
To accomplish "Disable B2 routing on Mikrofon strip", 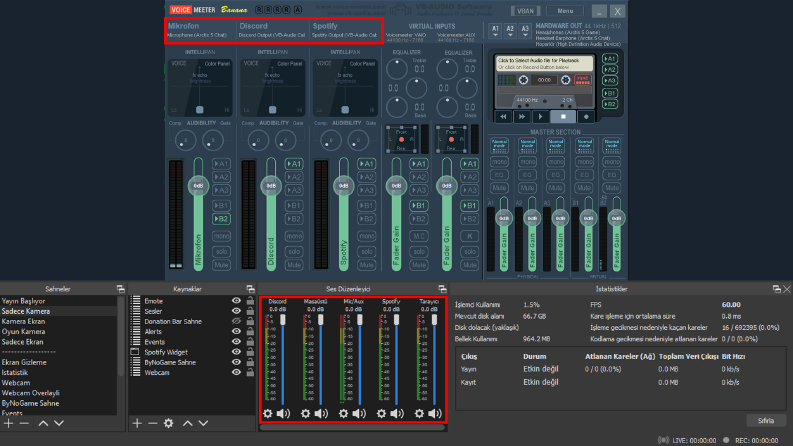I will coord(221,219).
